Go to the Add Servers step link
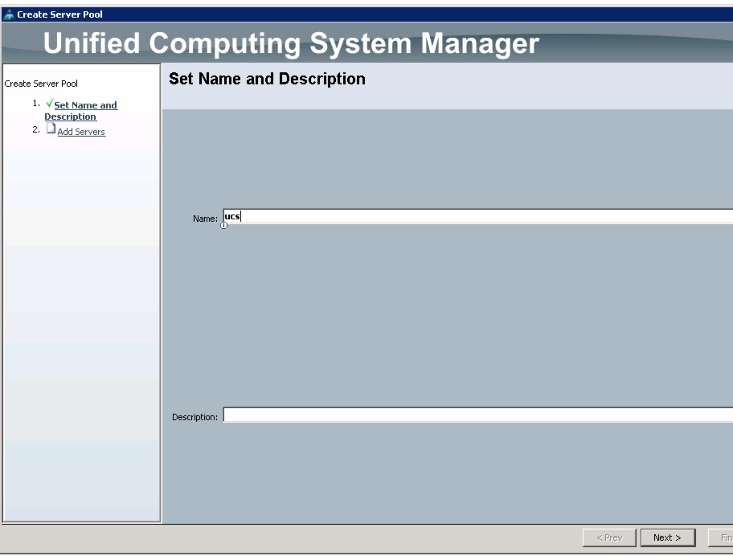 point(81,132)
